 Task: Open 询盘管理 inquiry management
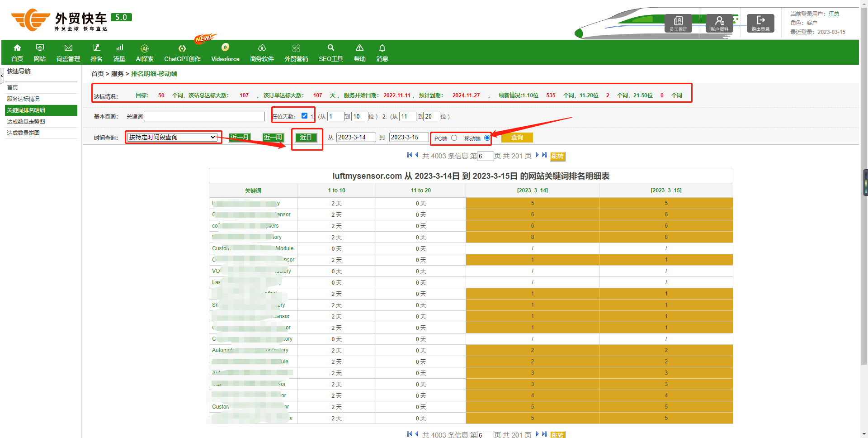[68, 53]
